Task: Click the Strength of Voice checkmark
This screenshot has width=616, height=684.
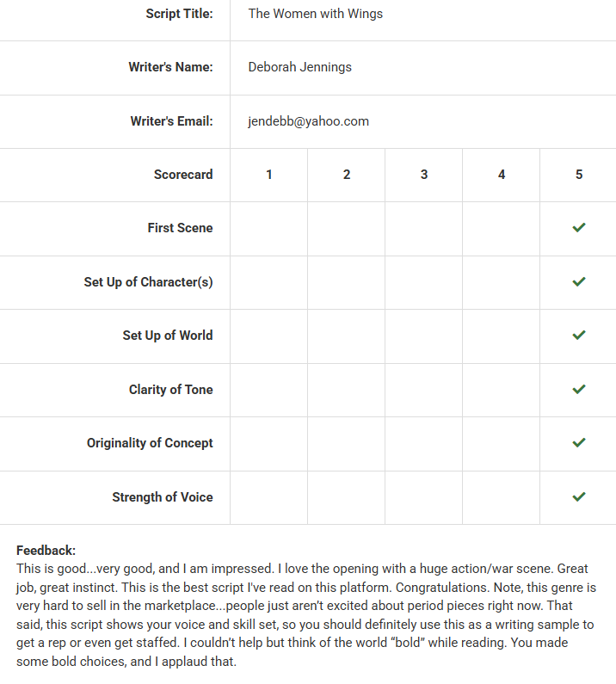Action: point(579,496)
